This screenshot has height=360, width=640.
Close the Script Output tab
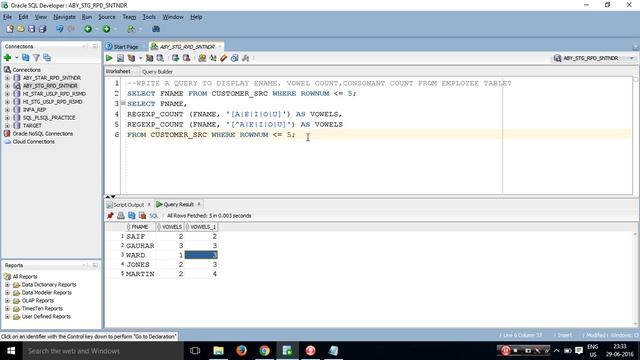click(149, 204)
